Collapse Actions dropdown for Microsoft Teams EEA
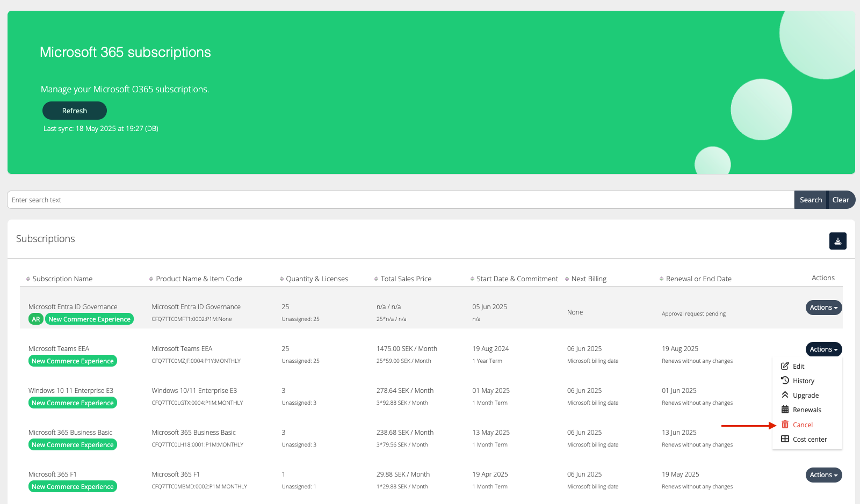Image resolution: width=860 pixels, height=504 pixels. [x=823, y=349]
